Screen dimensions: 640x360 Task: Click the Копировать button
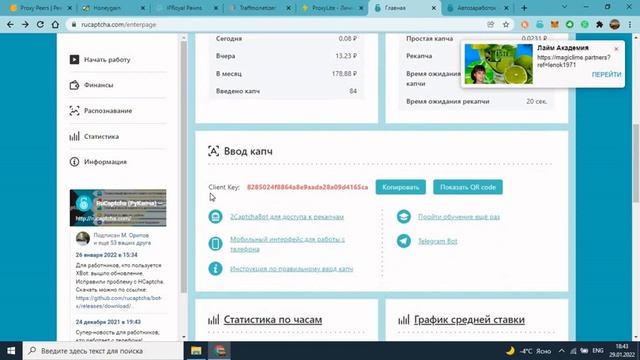pyautogui.click(x=400, y=187)
